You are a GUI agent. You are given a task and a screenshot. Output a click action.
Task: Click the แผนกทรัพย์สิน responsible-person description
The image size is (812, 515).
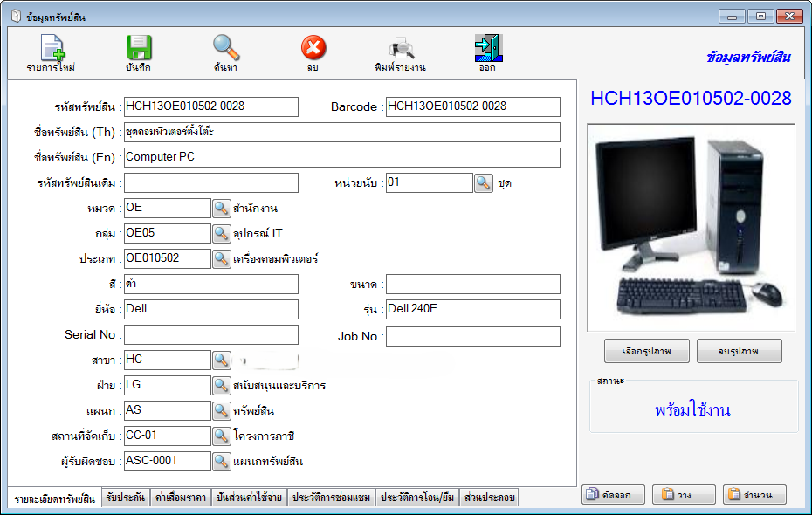[268, 461]
